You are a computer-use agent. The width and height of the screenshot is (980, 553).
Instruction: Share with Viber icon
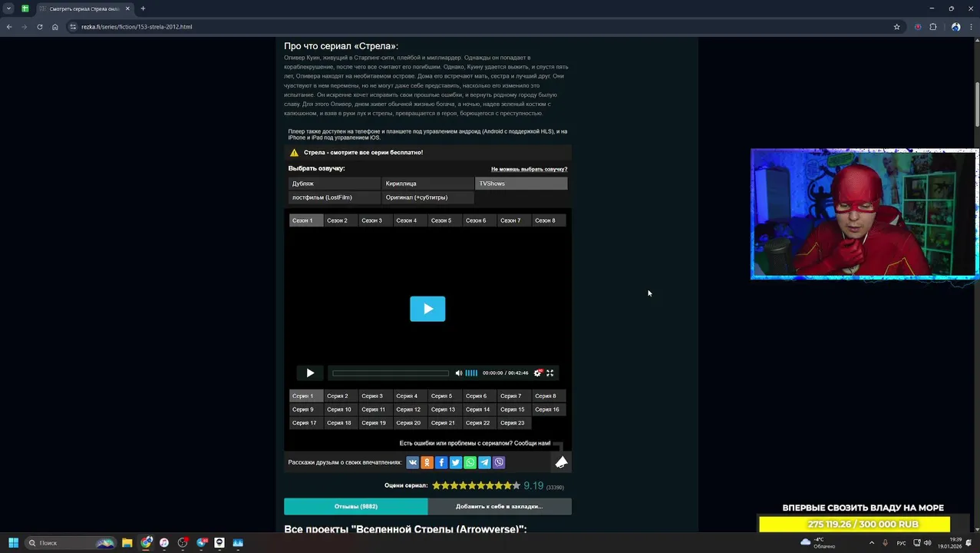[x=499, y=462]
